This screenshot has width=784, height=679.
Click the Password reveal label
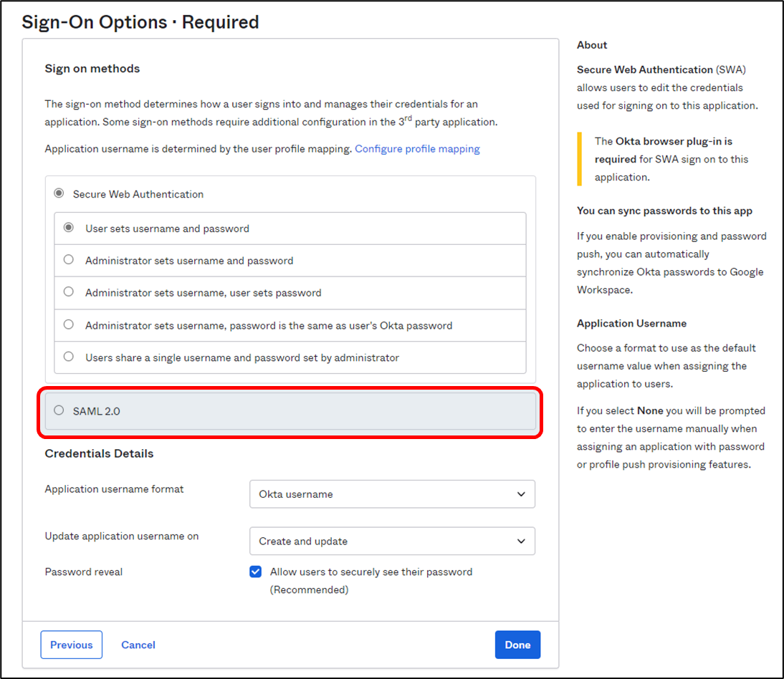pyautogui.click(x=84, y=572)
